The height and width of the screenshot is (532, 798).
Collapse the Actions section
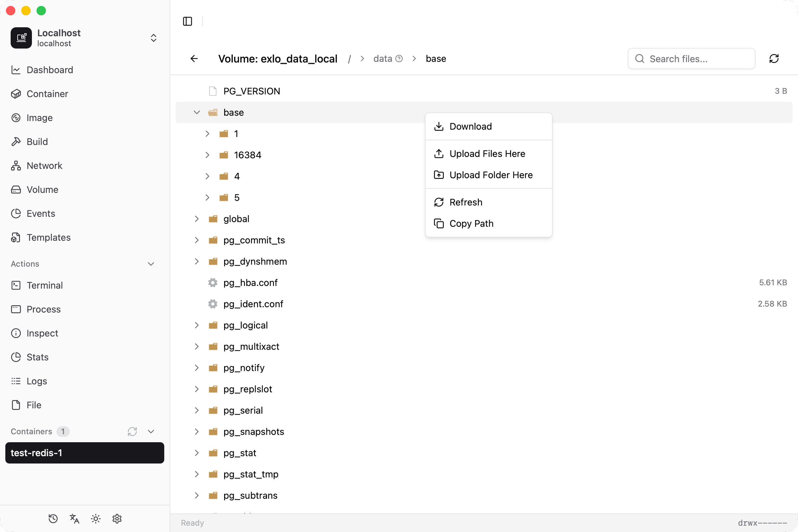151,264
